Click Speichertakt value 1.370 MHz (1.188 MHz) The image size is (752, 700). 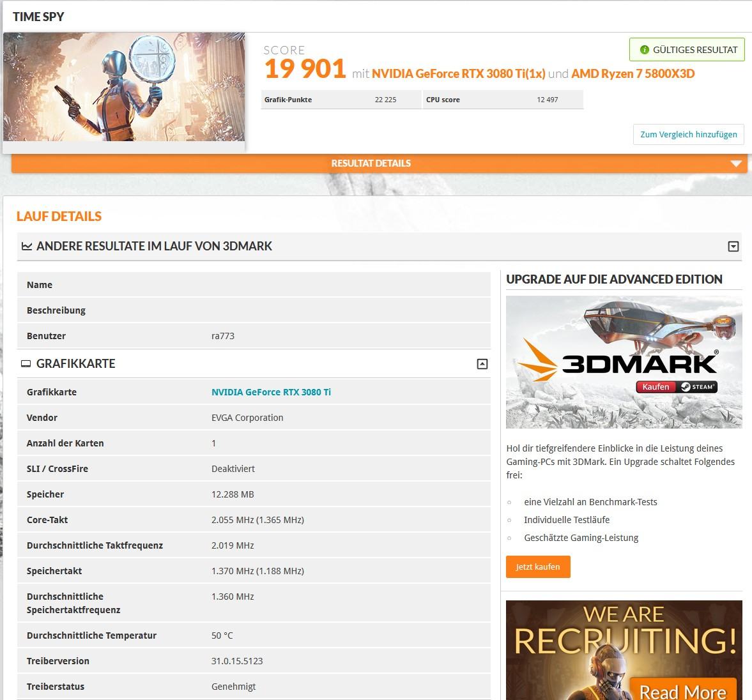(257, 571)
